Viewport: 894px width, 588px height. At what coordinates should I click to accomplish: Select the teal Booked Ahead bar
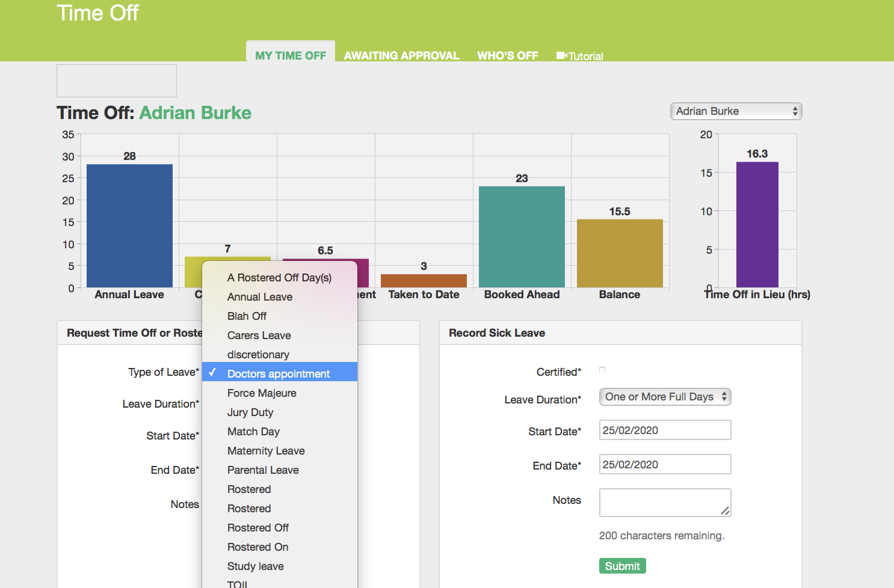click(522, 236)
